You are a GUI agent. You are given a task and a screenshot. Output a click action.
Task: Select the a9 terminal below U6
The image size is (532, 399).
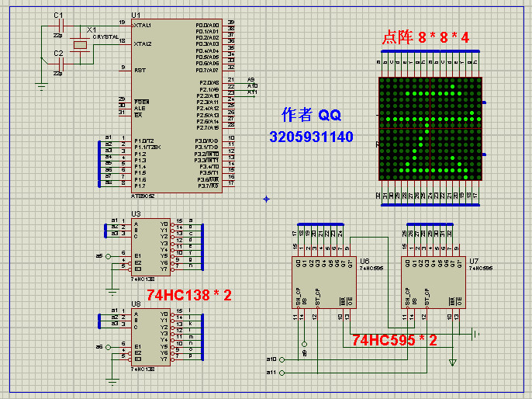304,345
